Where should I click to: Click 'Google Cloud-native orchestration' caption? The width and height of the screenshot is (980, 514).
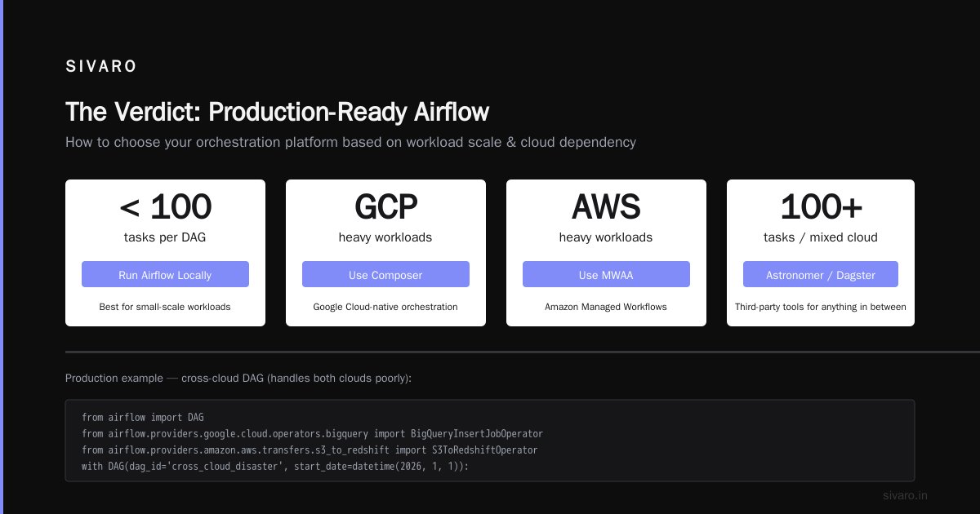pos(385,307)
